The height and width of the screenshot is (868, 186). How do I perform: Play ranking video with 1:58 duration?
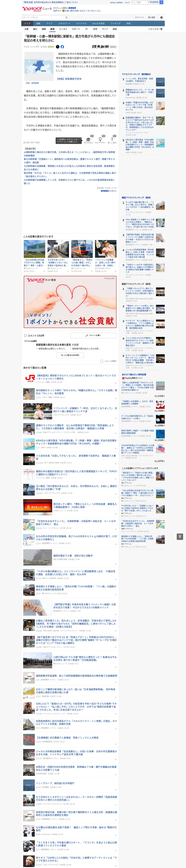pos(160,292)
